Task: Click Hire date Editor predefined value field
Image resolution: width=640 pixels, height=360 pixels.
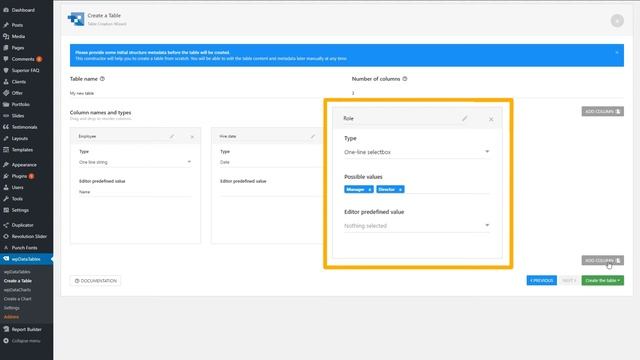Action: (271, 192)
